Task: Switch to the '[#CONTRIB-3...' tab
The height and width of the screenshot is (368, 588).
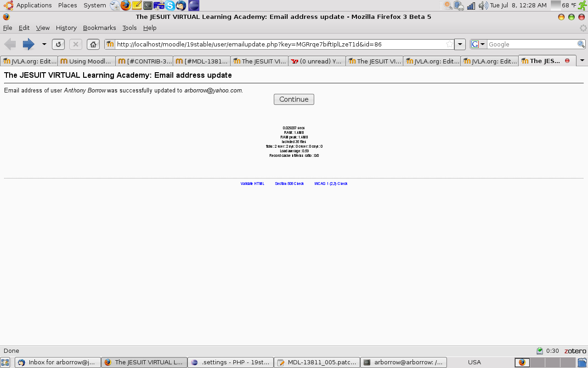Action: (144, 61)
